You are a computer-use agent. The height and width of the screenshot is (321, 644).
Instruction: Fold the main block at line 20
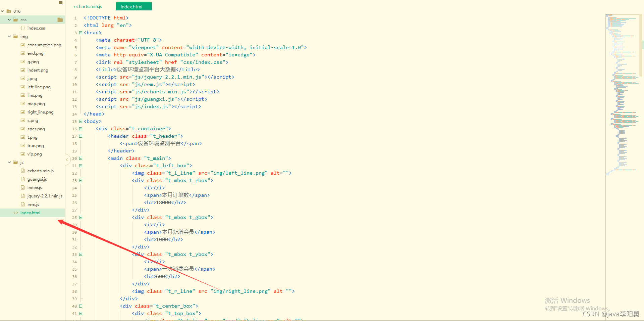(x=80, y=158)
